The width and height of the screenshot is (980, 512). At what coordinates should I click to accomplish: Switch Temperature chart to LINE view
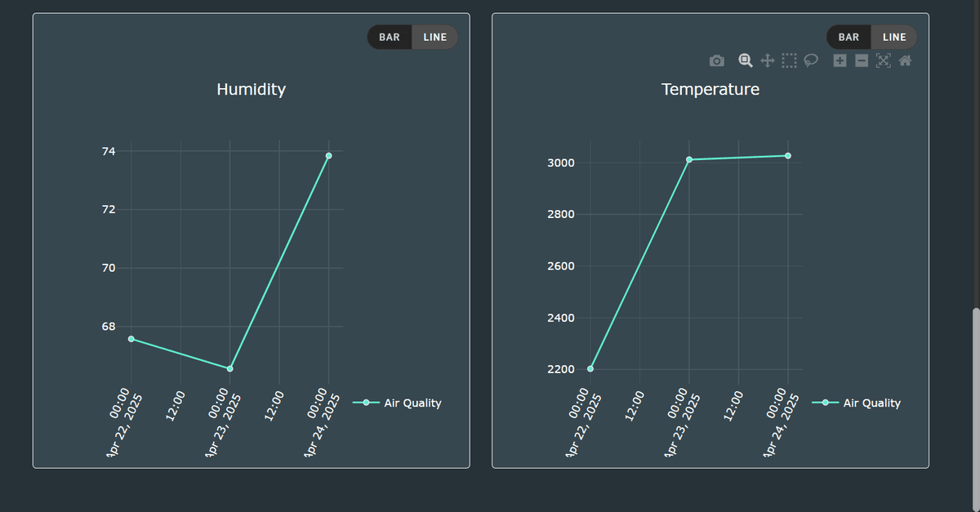click(x=894, y=37)
